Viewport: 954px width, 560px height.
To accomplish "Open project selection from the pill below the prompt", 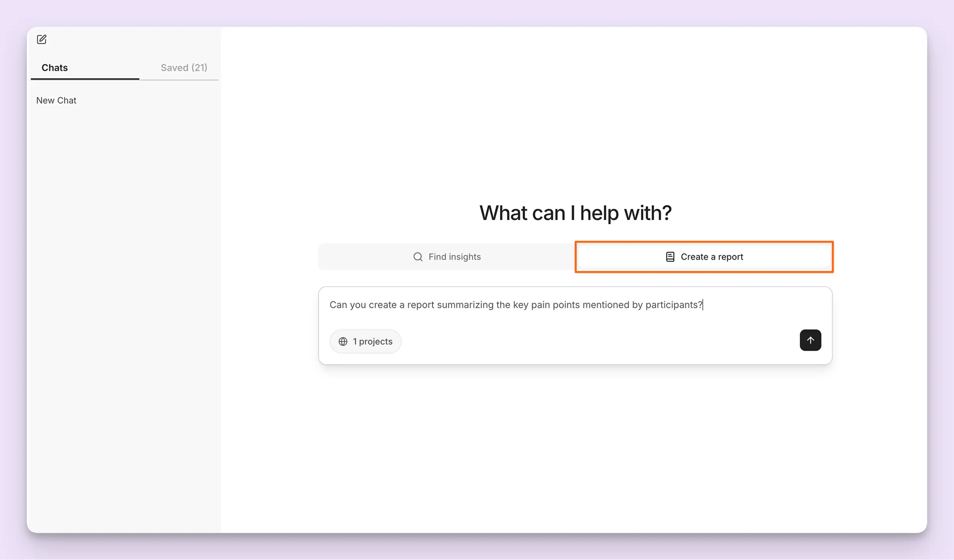I will pyautogui.click(x=365, y=341).
